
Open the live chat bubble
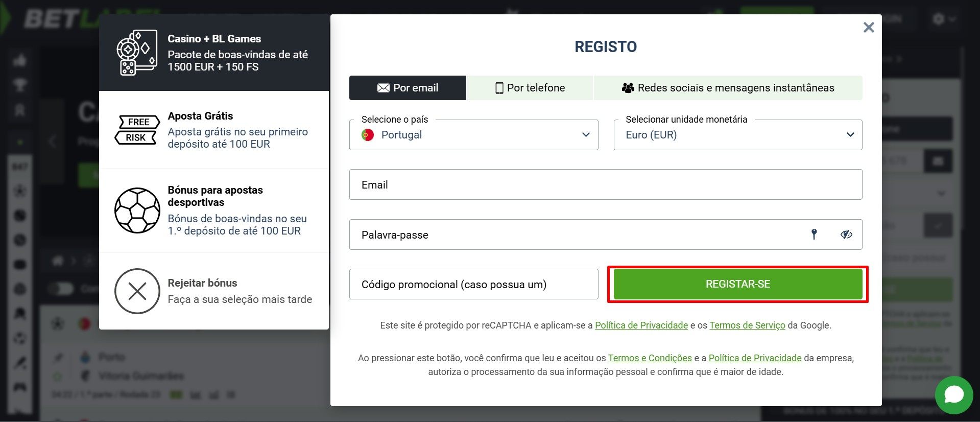(x=953, y=395)
